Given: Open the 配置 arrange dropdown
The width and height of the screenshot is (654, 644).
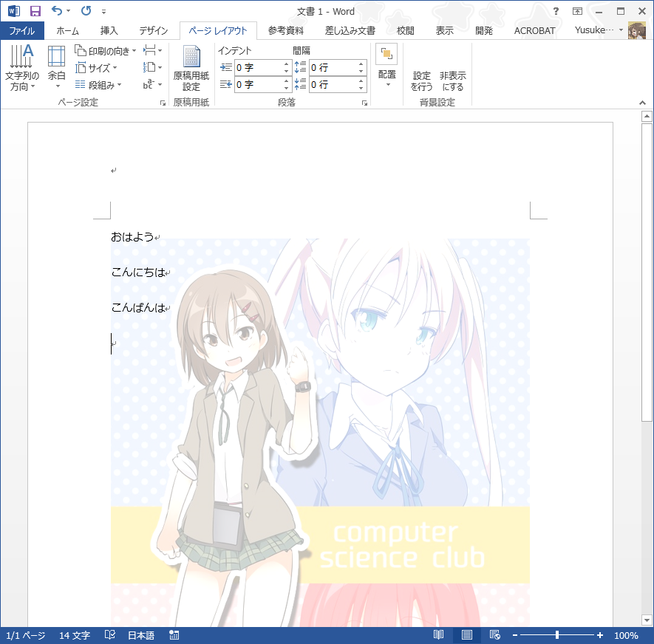Looking at the screenshot, I should tap(387, 66).
